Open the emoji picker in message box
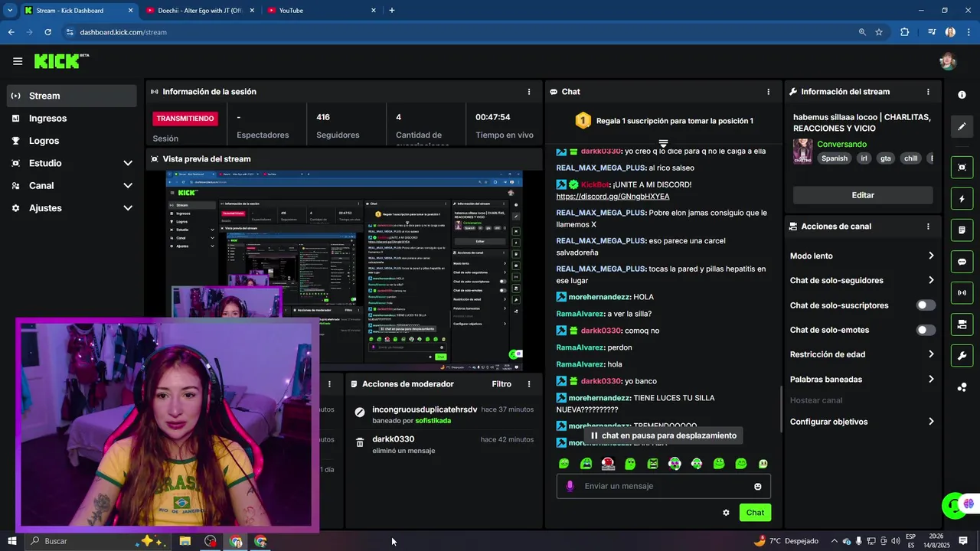Viewport: 980px width, 551px height. [758, 487]
